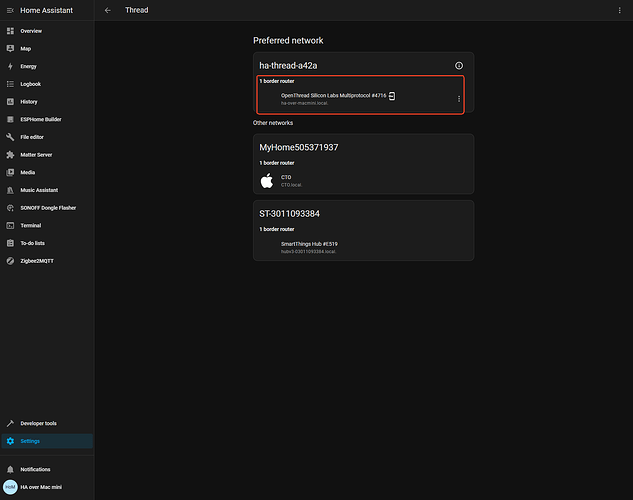Click the CTO.local hostname
The width and height of the screenshot is (633, 500).
coord(291,185)
